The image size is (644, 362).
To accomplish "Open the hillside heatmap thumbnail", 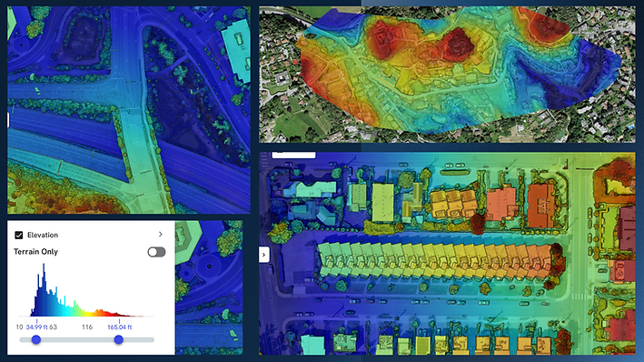I will 447,75.
